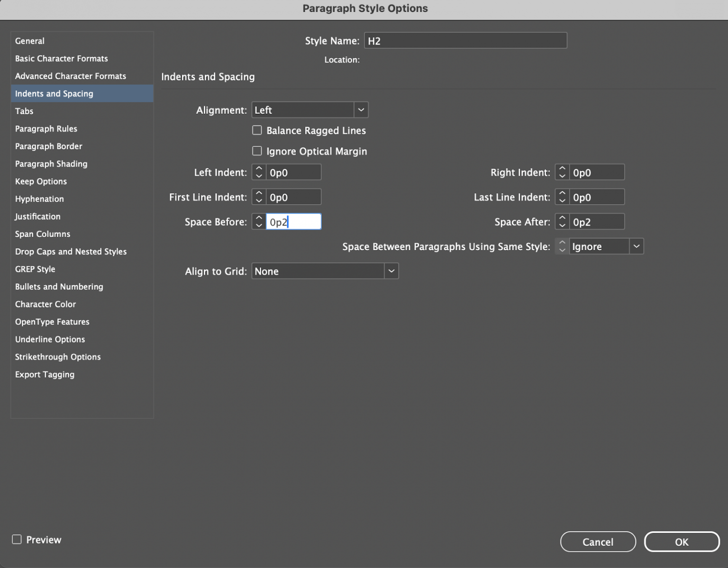Screen dimensions: 728x568
Task: Open the GREP Style settings
Action: pos(35,269)
